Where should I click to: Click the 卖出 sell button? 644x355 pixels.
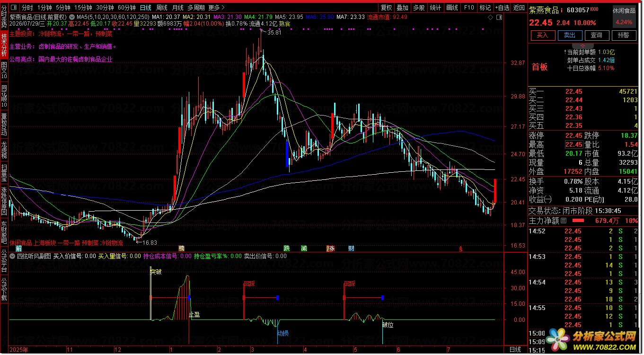coord(570,35)
